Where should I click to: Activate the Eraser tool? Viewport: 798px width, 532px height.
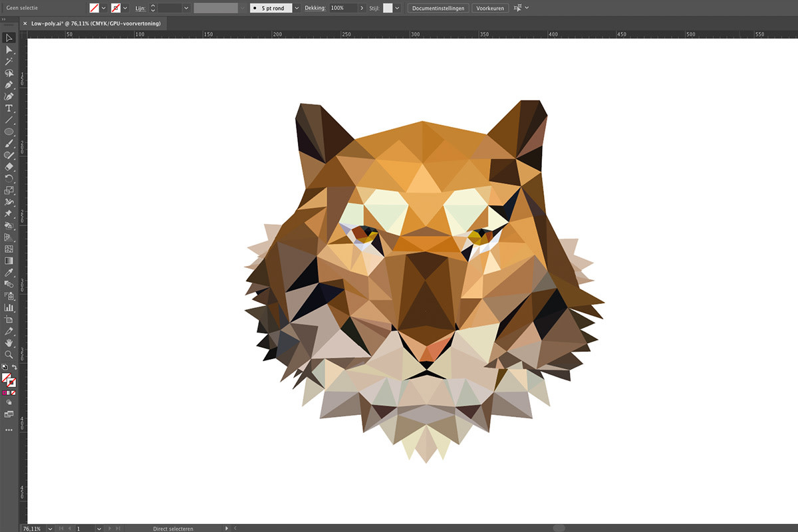[9, 167]
